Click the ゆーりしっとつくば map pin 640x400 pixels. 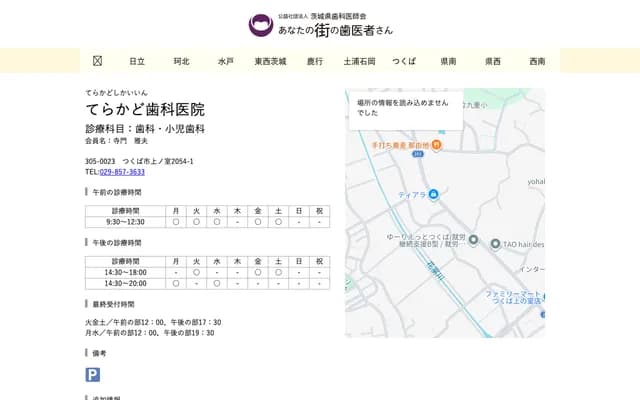point(473,240)
